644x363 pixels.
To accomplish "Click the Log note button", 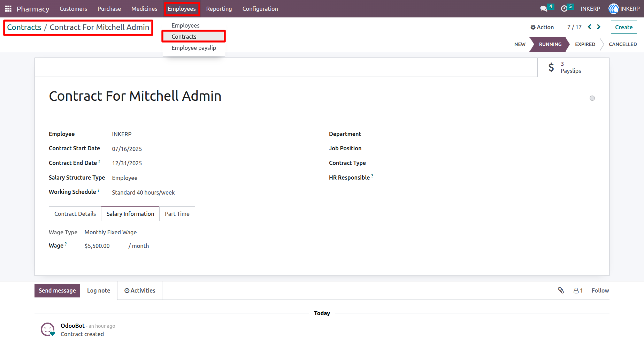I will 99,290.
